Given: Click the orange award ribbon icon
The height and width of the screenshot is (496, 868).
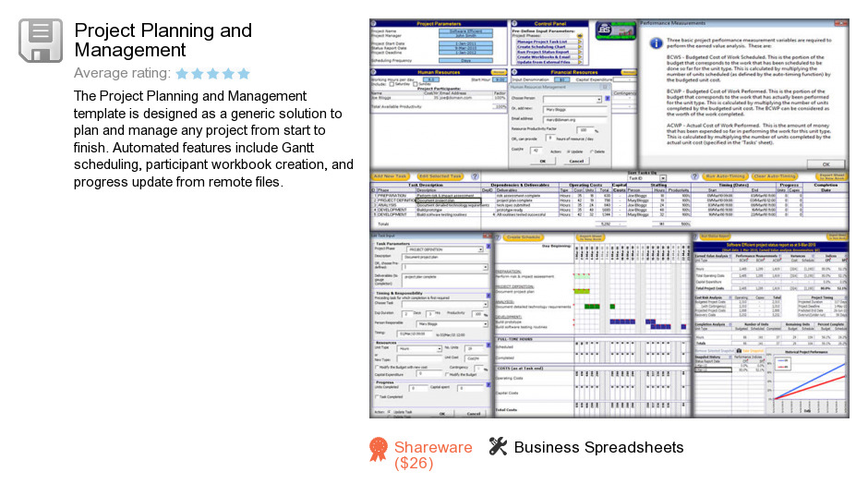Looking at the screenshot, I should (379, 449).
